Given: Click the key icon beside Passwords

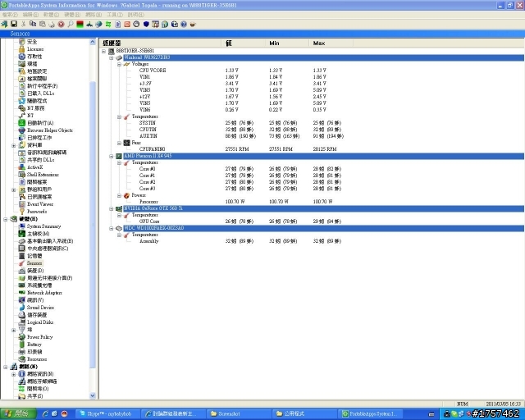Looking at the screenshot, I should pos(22,212).
